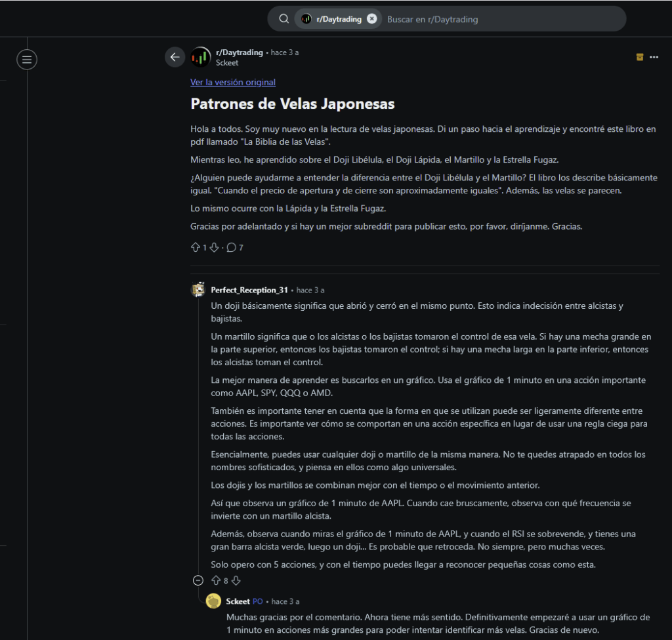This screenshot has height=640, width=672.
Task: Remove the r/Daytrading search filter chip
Action: (372, 18)
